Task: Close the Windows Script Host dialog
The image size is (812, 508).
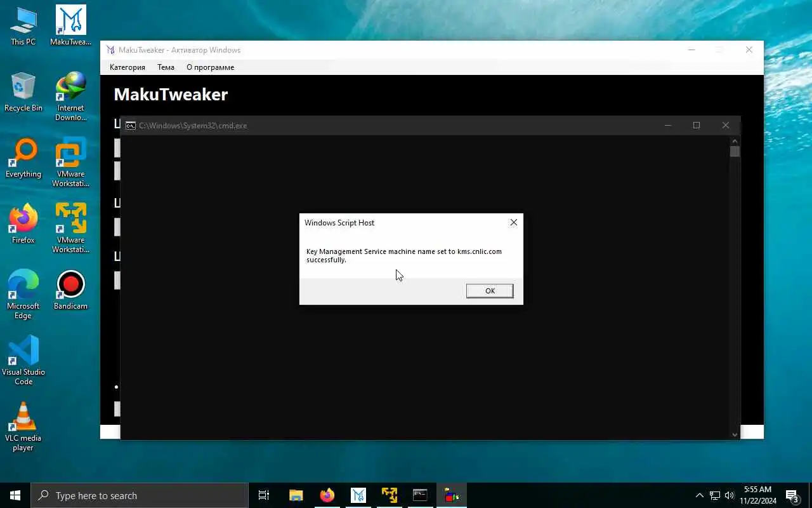Action: pyautogui.click(x=514, y=222)
